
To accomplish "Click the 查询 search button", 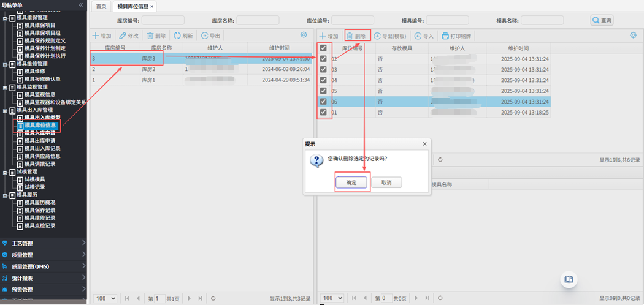I will click(x=602, y=20).
